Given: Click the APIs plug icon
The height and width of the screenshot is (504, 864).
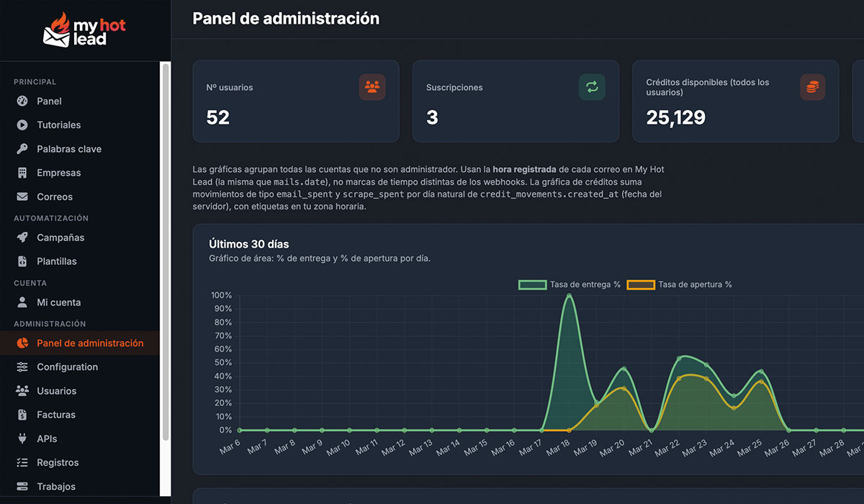Looking at the screenshot, I should pyautogui.click(x=22, y=438).
